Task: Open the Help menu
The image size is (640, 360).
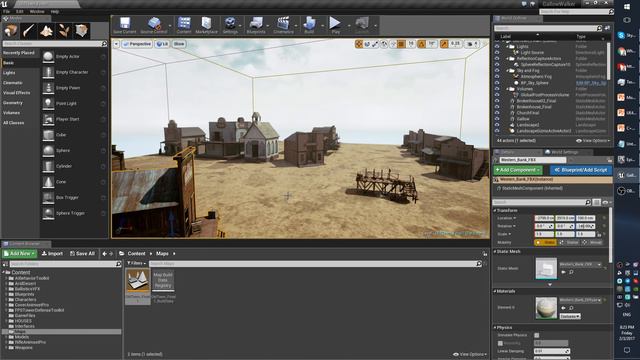Action: point(55,12)
